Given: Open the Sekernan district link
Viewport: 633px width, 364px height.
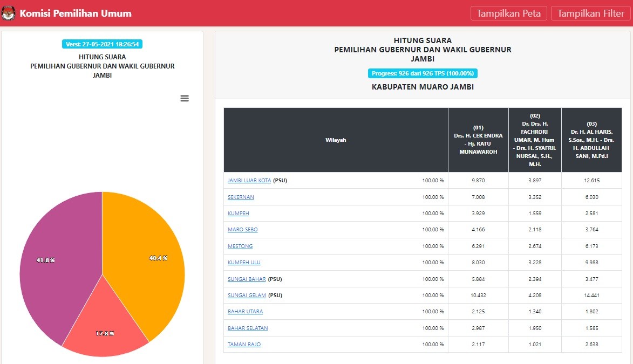Looking at the screenshot, I should (241, 197).
